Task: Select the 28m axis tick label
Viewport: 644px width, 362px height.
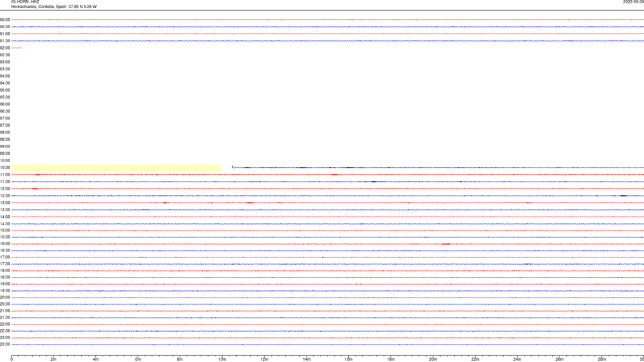Action: click(602, 359)
